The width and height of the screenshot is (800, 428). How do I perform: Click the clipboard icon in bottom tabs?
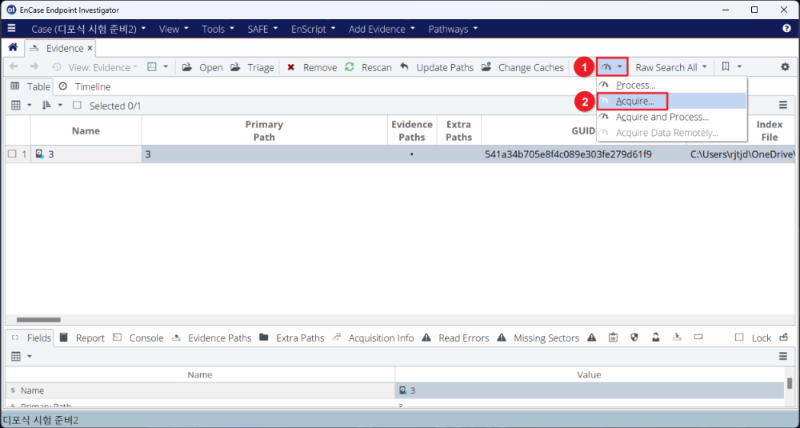click(613, 337)
